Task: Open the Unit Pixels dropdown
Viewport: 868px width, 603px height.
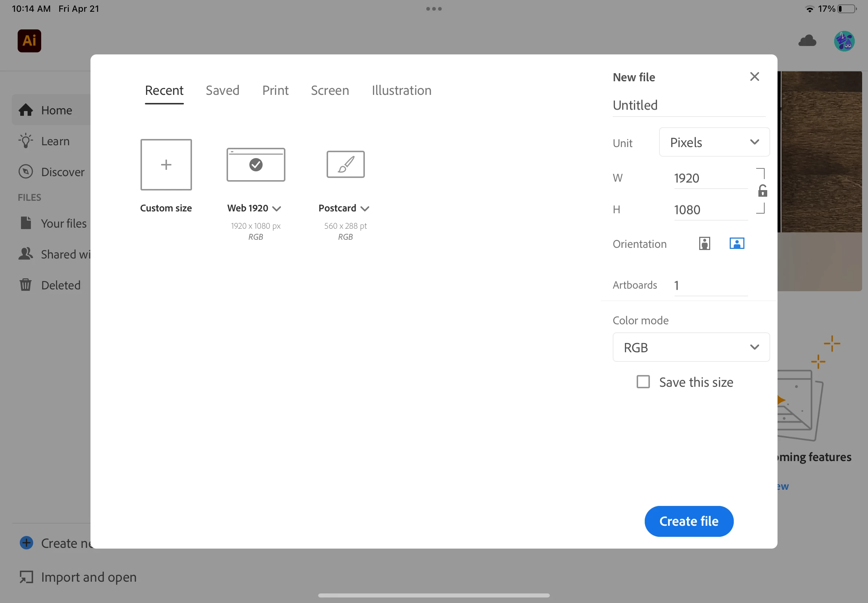Action: click(x=714, y=142)
